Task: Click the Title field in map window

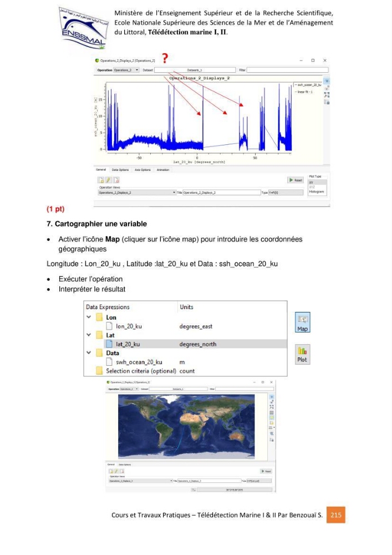Action: tap(209, 481)
